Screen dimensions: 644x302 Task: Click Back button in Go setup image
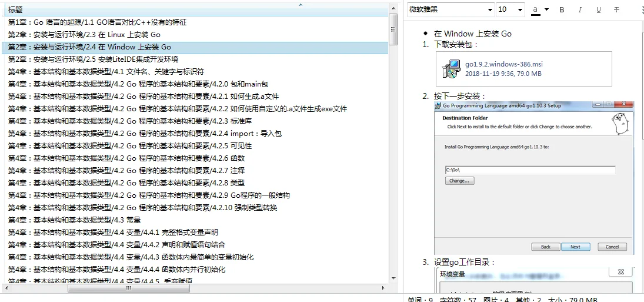(546, 247)
